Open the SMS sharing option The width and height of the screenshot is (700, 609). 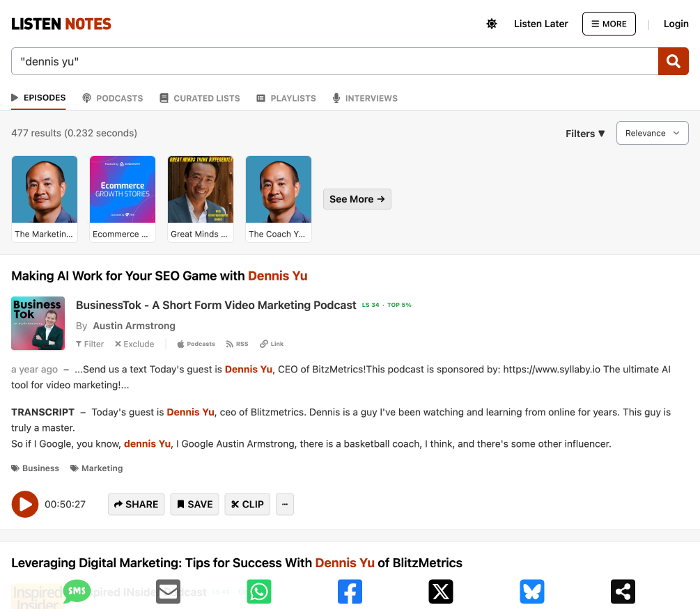pos(77,590)
